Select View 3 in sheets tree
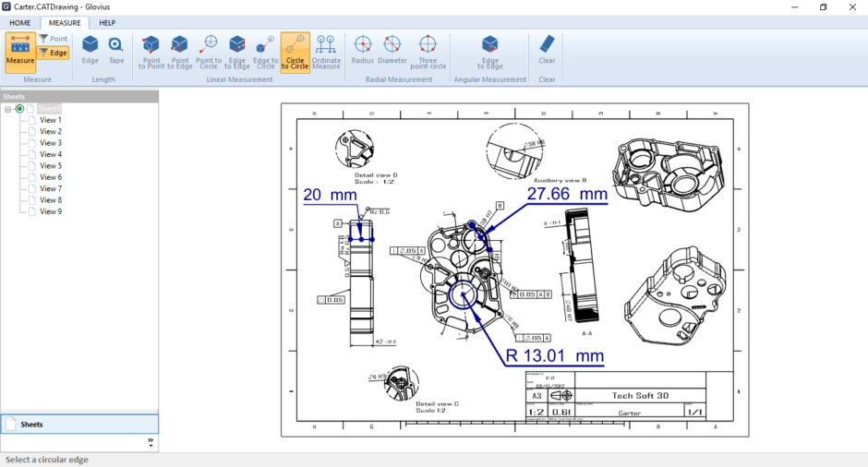868x467 pixels. tap(51, 143)
